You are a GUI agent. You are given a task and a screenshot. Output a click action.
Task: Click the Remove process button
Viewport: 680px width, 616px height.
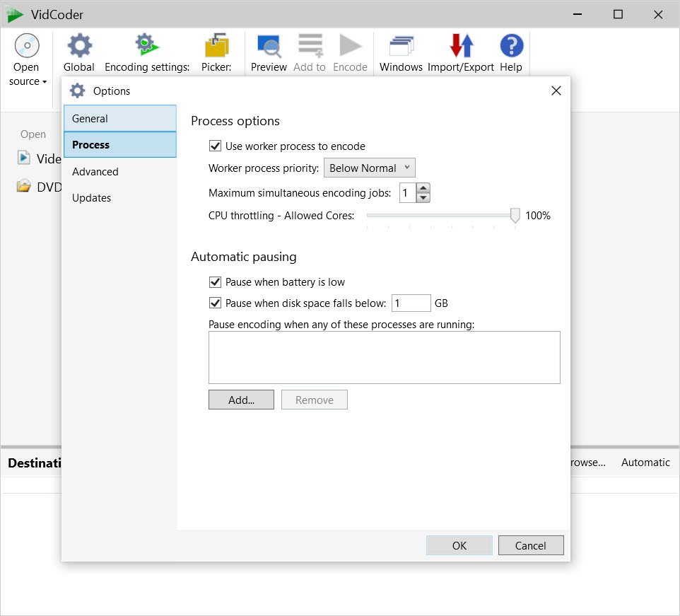315,400
